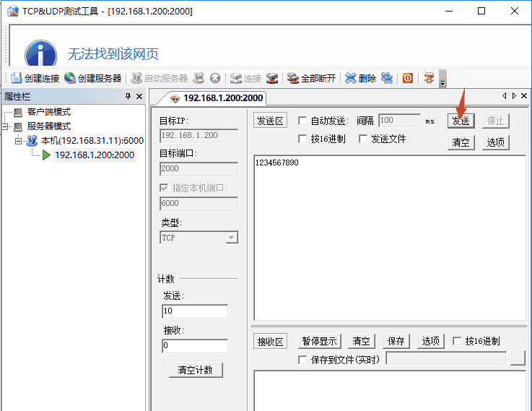Click the 接收区 button
The width and height of the screenshot is (532, 411).
270,342
